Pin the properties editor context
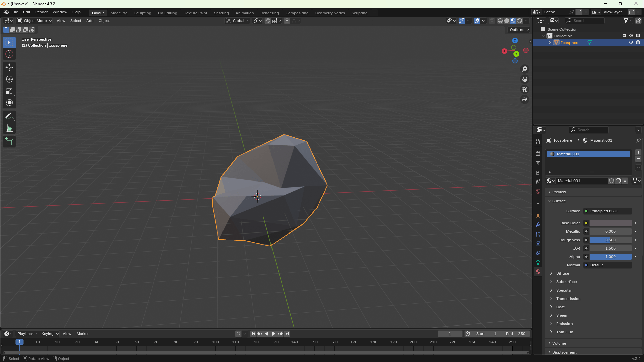Viewport: 644px width, 362px height. coord(638,140)
